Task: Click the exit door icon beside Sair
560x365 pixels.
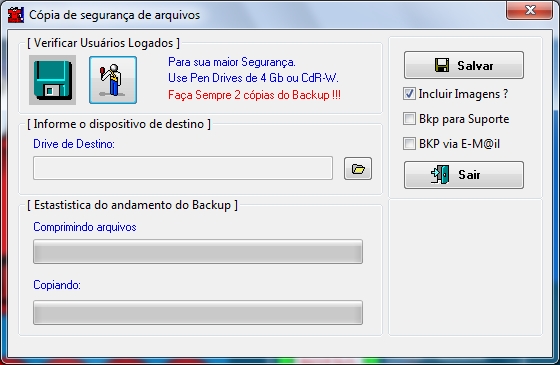Action: [440, 175]
